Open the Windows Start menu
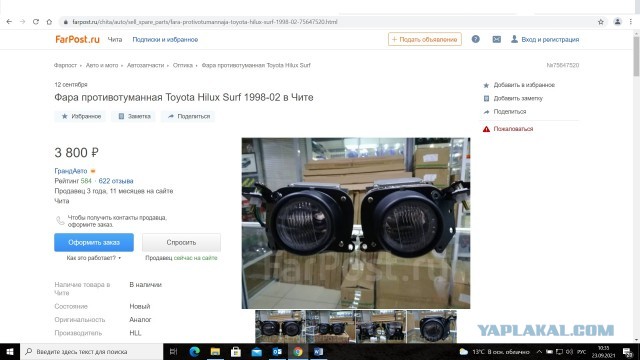 (10, 351)
